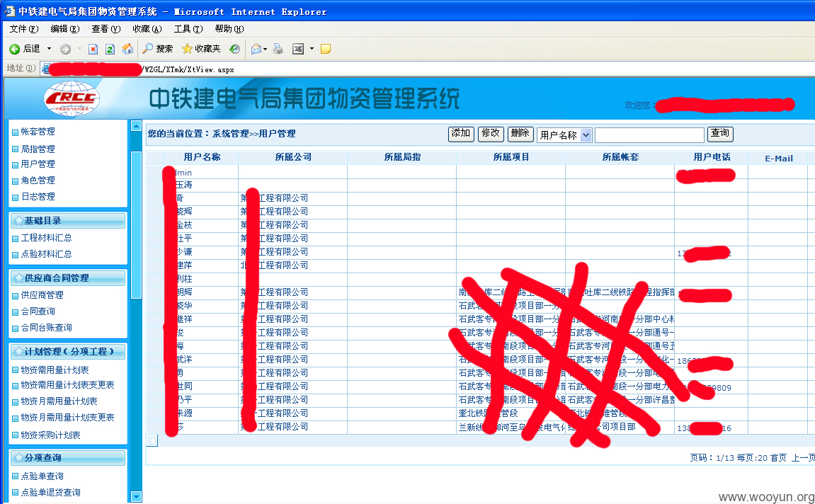
Task: Click the table's horizontal scroll left arrow
Action: [152, 440]
